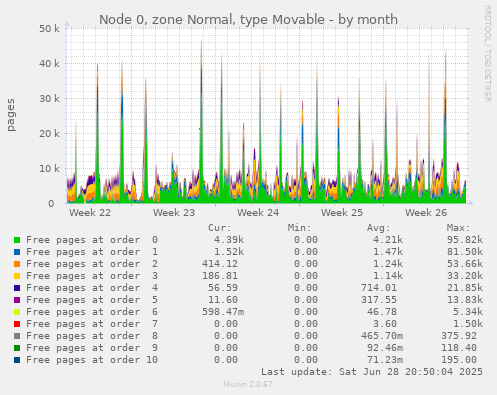This screenshot has width=497, height=395.
Task: Click the lime order 6 legend swatch
Action: (x=17, y=312)
